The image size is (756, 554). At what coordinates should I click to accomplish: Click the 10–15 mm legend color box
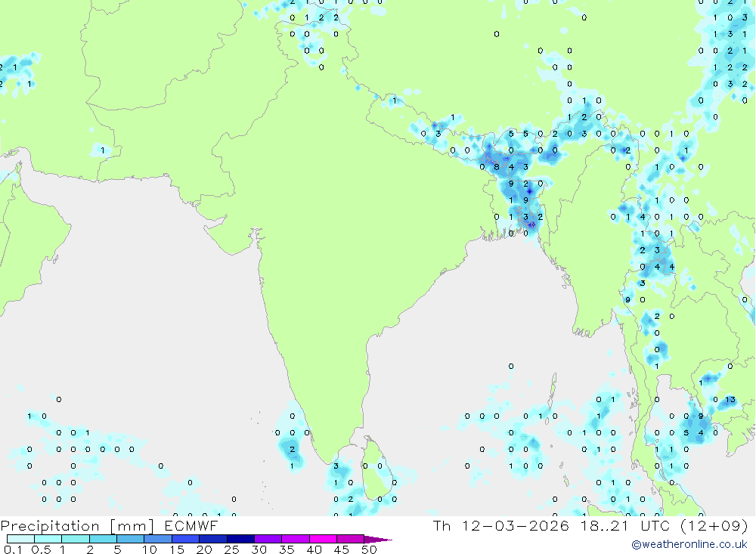pos(158,539)
